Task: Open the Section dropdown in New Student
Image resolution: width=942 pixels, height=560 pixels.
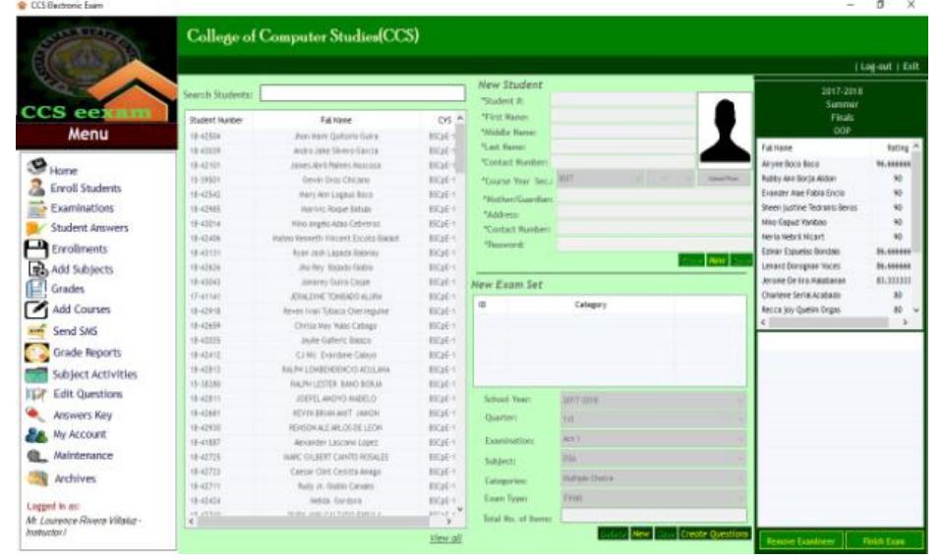Action: click(683, 178)
